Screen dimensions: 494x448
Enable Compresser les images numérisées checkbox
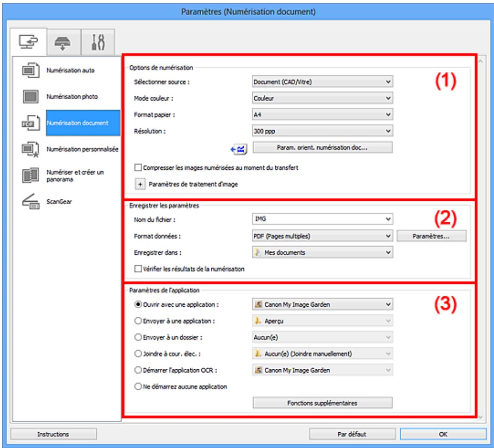[x=138, y=168]
